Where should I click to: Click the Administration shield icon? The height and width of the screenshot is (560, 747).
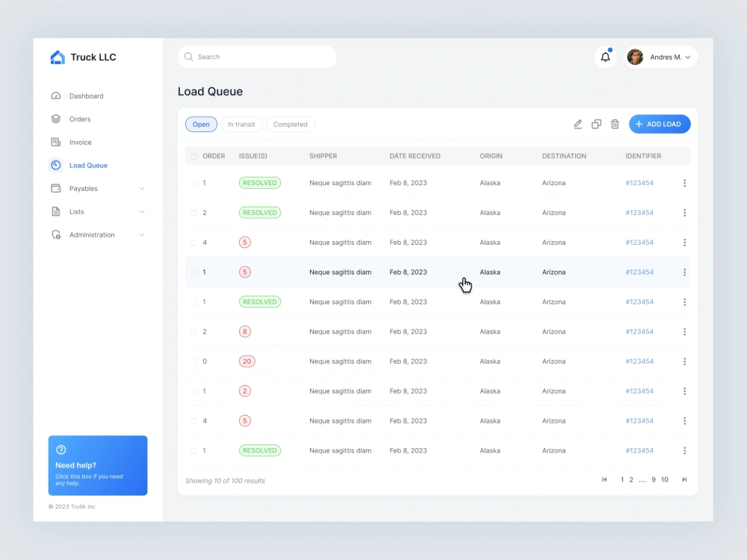(x=56, y=234)
